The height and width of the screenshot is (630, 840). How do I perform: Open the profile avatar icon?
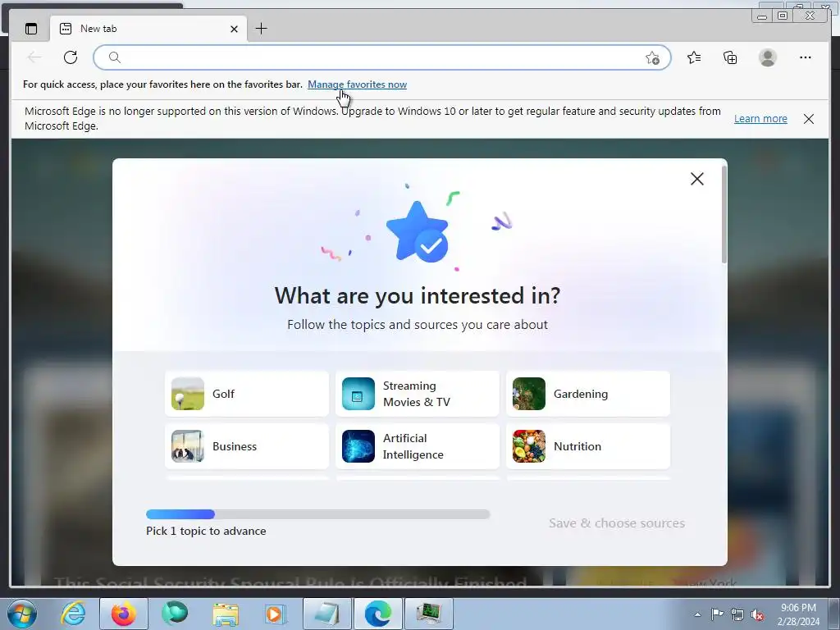click(x=768, y=57)
